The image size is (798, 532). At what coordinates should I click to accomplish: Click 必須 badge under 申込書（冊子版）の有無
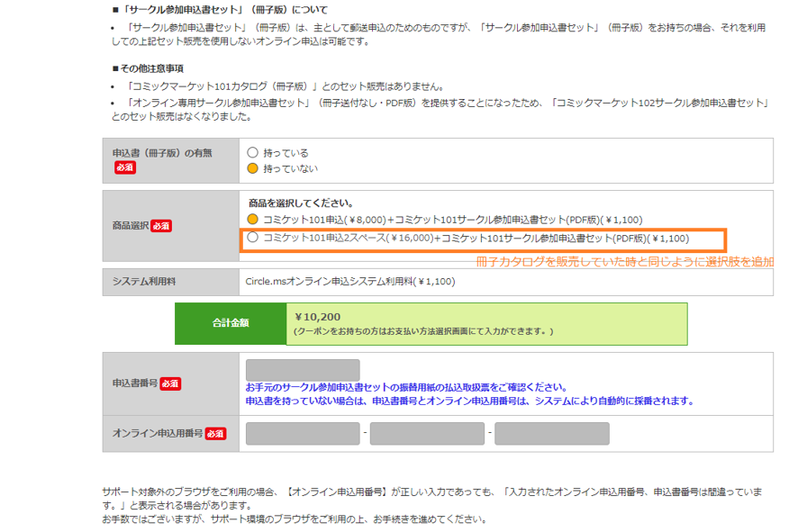coord(125,168)
